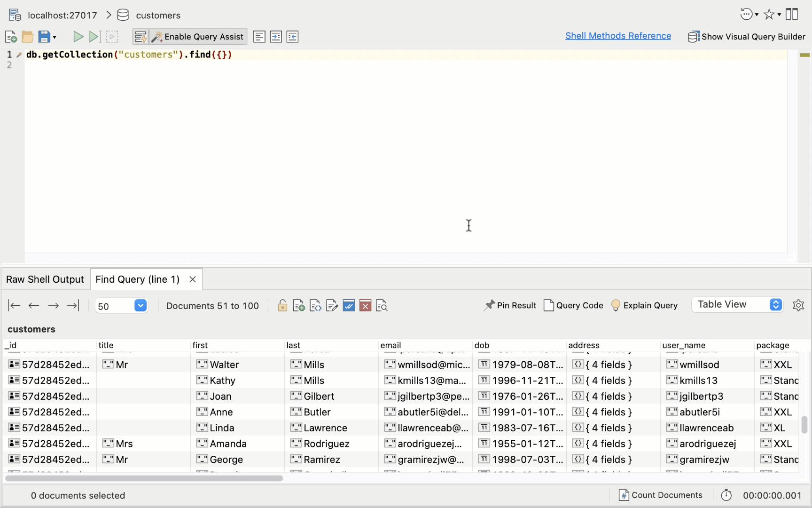
Task: Open the Shell Methods Reference link
Action: pos(618,36)
